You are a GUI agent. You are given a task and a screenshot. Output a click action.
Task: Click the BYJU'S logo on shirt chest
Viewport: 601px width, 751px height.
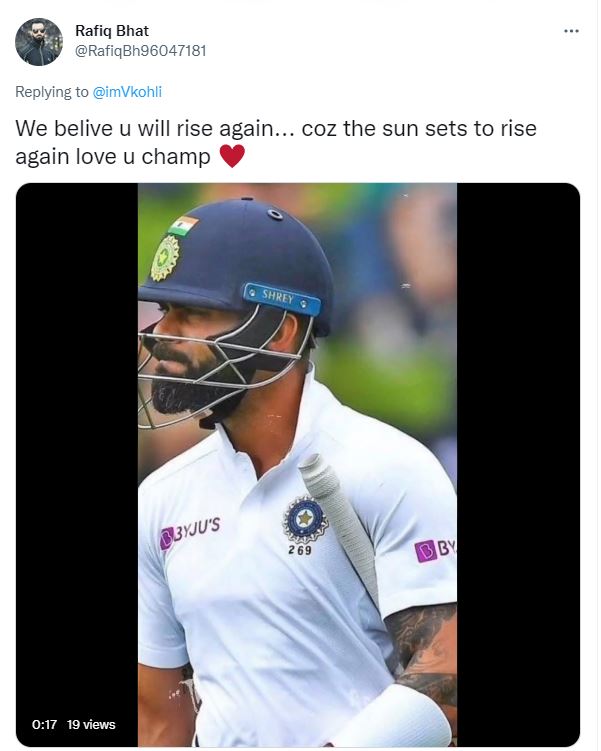click(190, 532)
